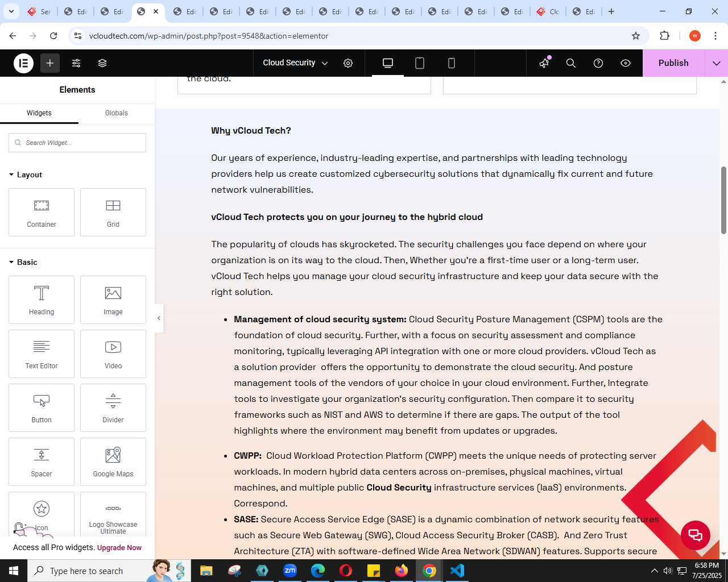Open the help question mark icon
The width and height of the screenshot is (728, 582).
click(598, 63)
